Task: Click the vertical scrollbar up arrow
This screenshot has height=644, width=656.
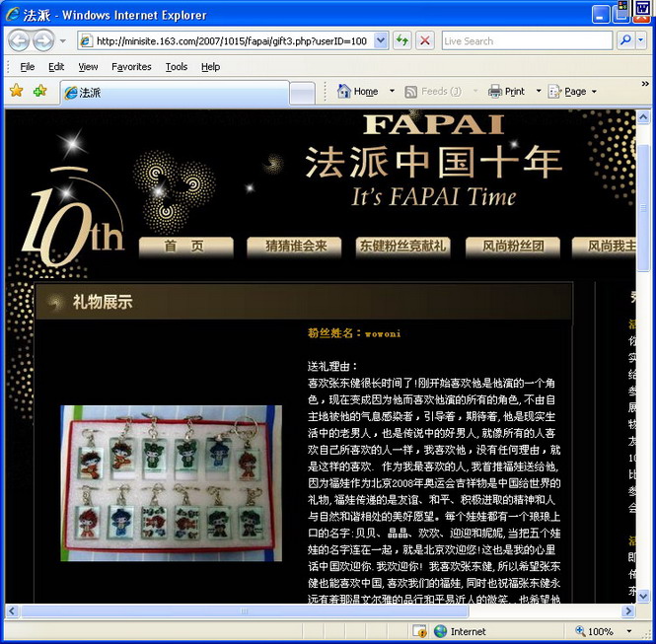Action: 643,117
